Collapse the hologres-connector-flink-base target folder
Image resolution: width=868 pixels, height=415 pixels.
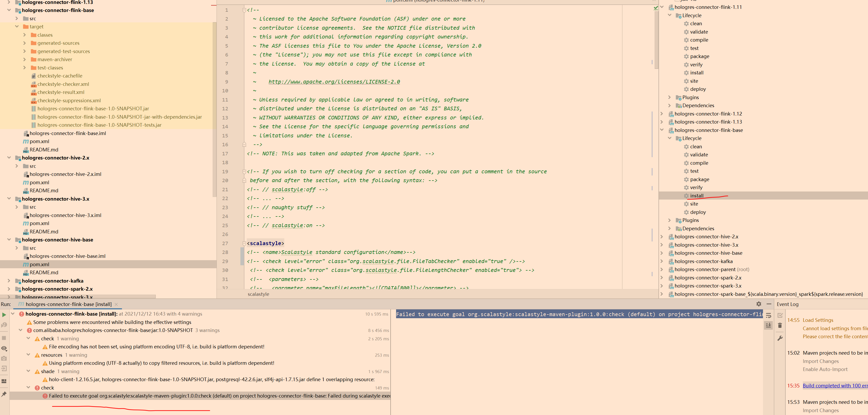[x=17, y=27]
